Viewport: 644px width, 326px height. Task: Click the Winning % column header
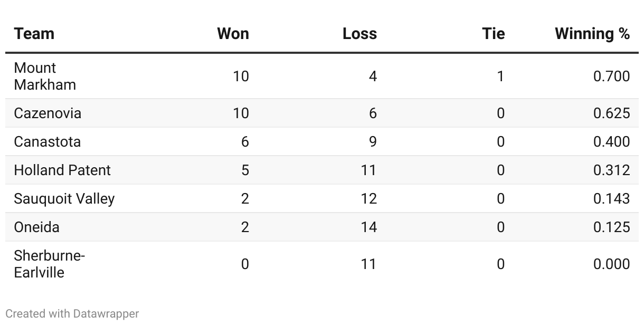click(592, 34)
